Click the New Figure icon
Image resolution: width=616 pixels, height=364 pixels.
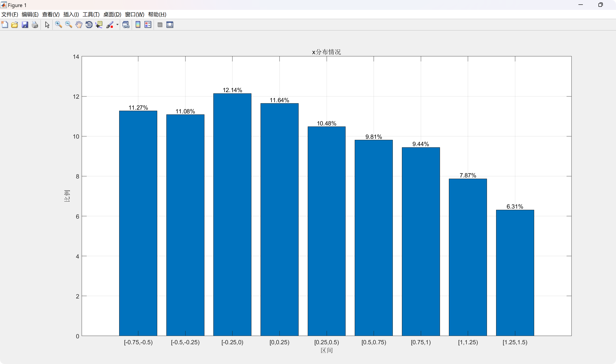pyautogui.click(x=5, y=25)
